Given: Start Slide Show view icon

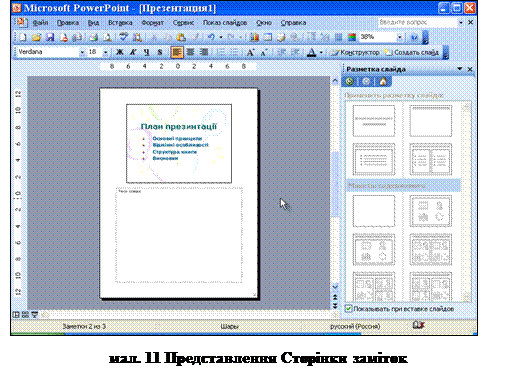Looking at the screenshot, I should [x=34, y=314].
